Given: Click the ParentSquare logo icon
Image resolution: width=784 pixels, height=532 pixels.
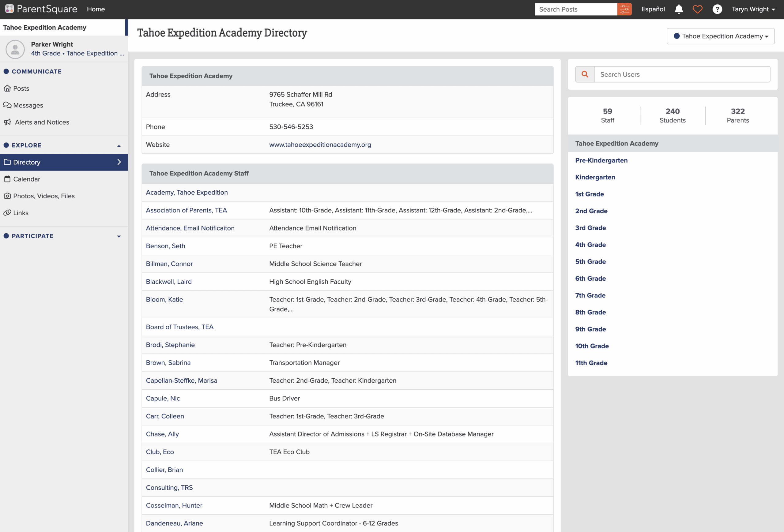Looking at the screenshot, I should pos(9,9).
